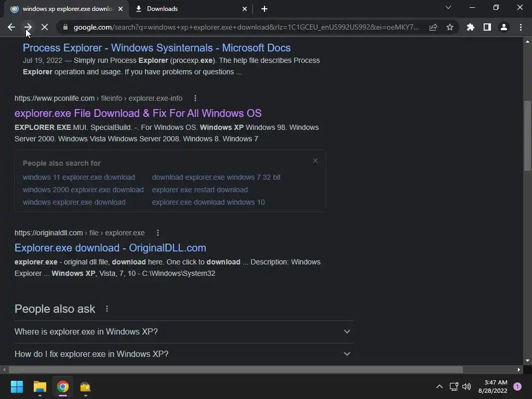
Task: View site info lock icon
Action: click(x=65, y=27)
